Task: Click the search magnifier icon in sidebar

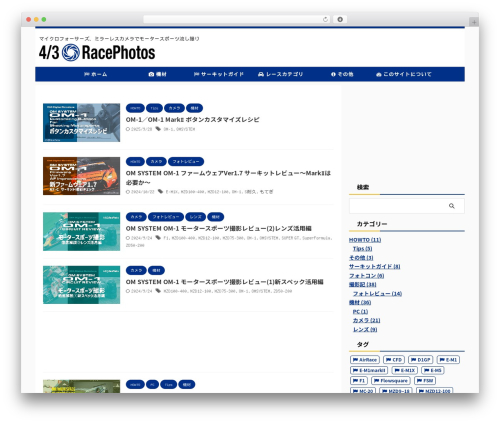Action: 451,206
